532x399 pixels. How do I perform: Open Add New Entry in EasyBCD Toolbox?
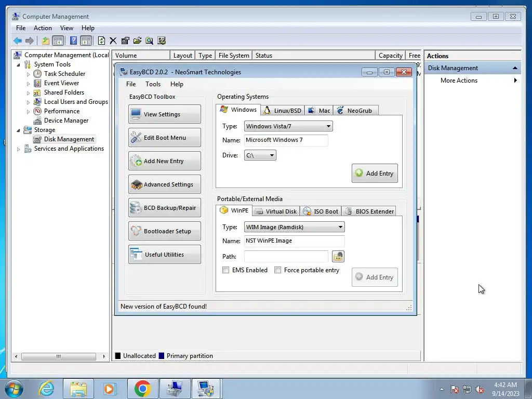(165, 161)
